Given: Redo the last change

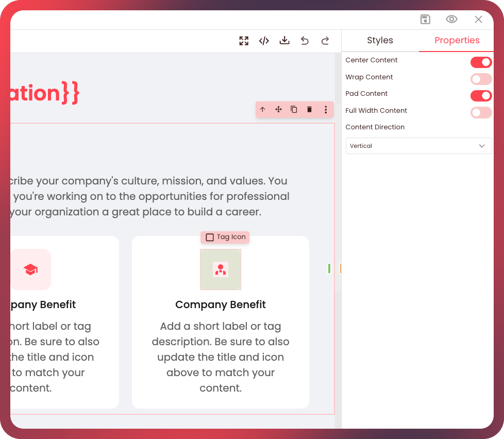Looking at the screenshot, I should [x=325, y=41].
